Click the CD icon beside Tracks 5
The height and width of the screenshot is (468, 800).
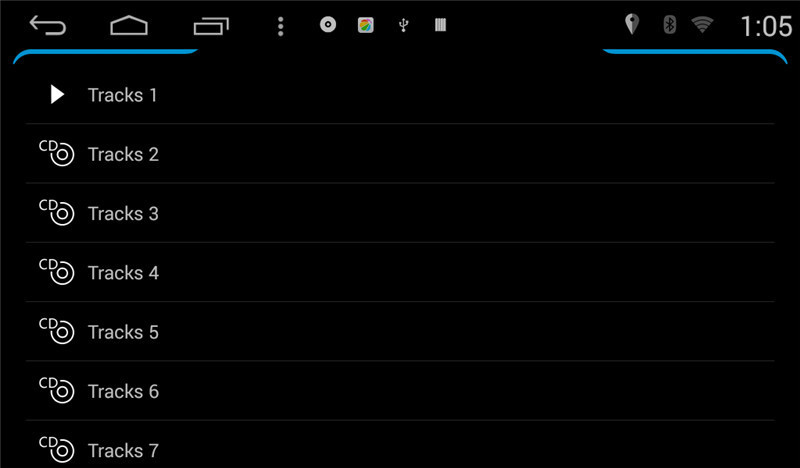[x=57, y=330]
